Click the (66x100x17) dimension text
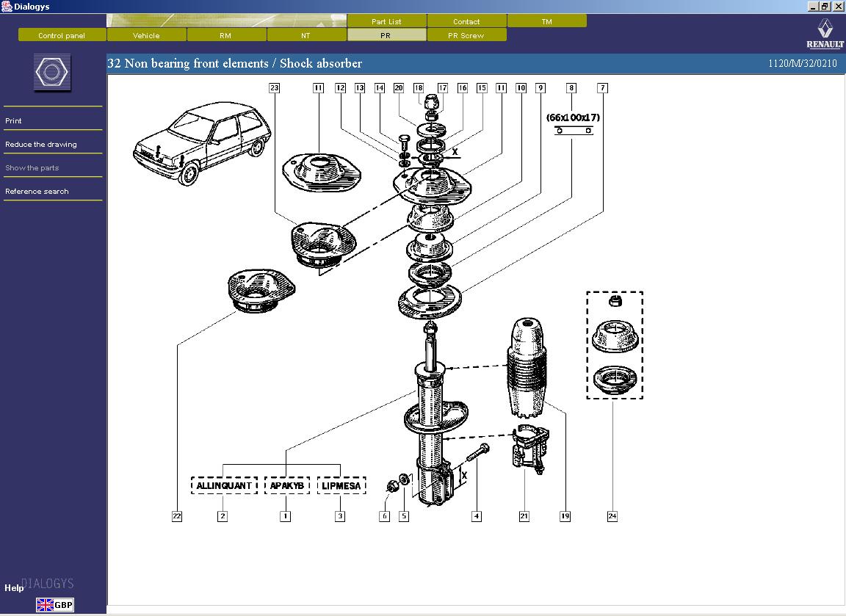846x616 pixels. [573, 117]
